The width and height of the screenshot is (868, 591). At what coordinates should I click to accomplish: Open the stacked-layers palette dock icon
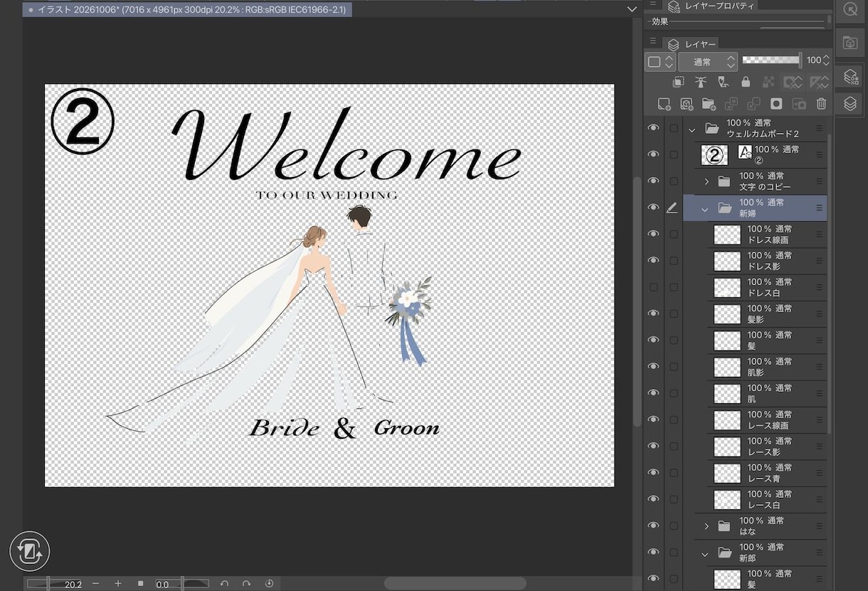[850, 104]
